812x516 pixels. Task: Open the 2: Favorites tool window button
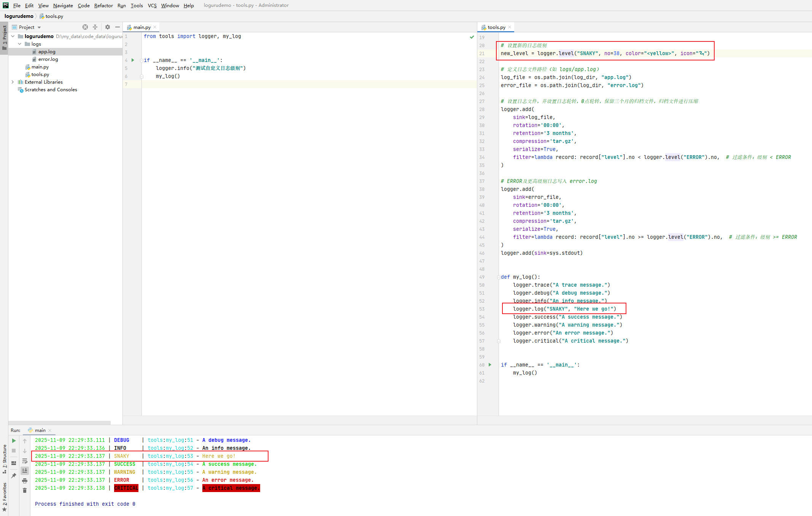click(5, 493)
